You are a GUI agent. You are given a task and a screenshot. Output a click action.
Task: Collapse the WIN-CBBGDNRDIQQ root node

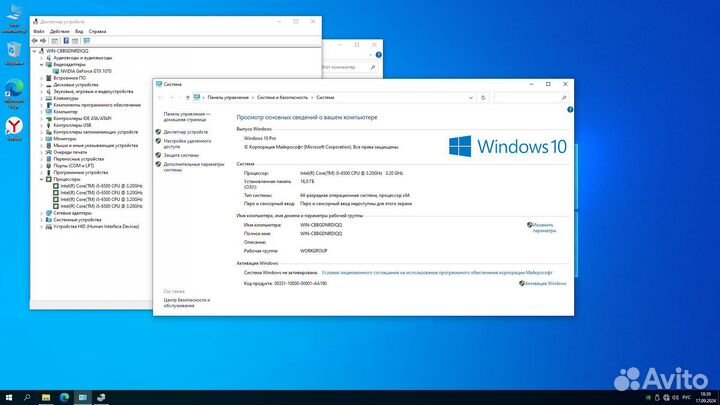click(x=34, y=51)
